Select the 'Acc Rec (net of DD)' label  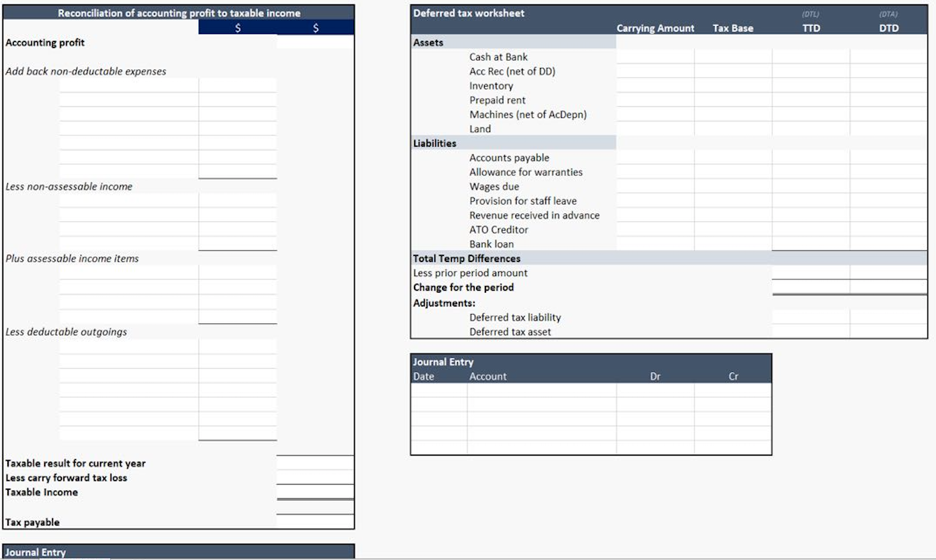pyautogui.click(x=513, y=71)
